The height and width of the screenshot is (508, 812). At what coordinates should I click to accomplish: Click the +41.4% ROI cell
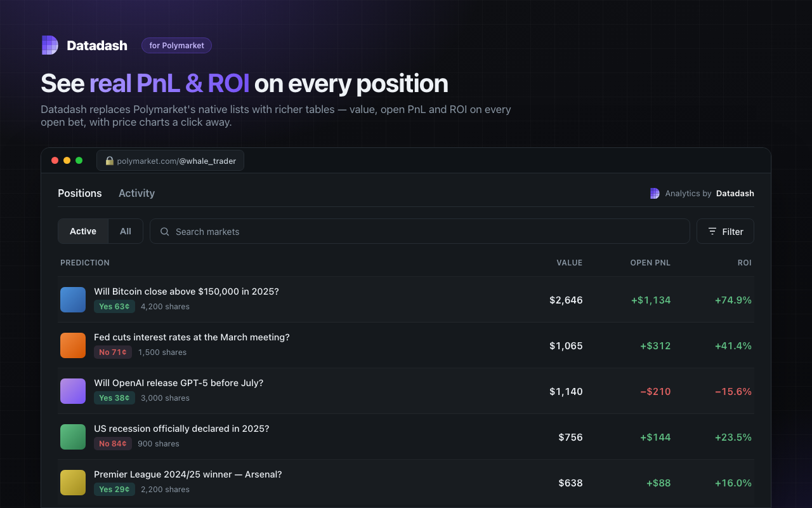[x=733, y=345]
